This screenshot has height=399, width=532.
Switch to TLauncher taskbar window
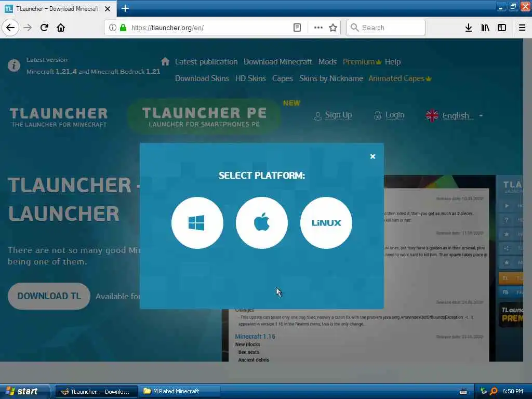pyautogui.click(x=96, y=392)
